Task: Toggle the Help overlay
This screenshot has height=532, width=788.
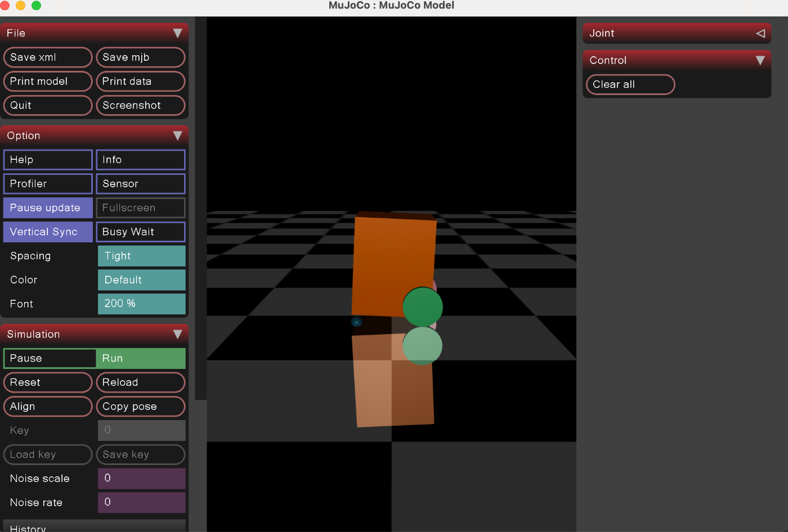Action: [x=48, y=160]
